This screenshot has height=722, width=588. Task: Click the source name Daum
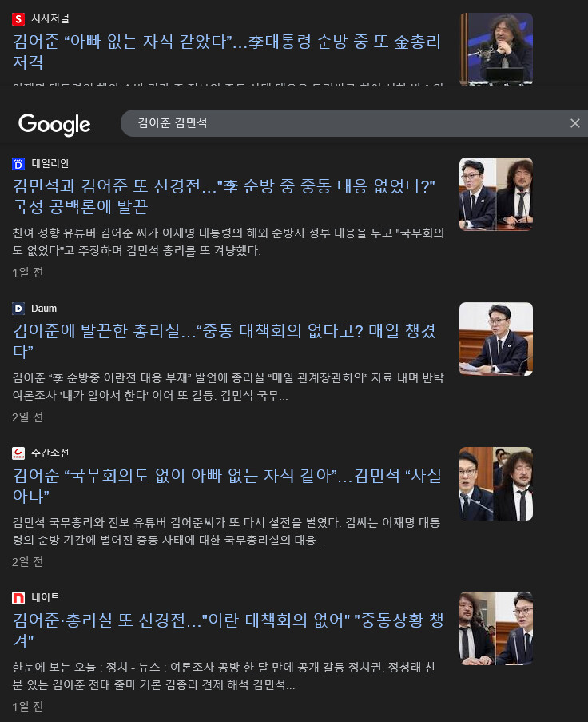point(44,309)
